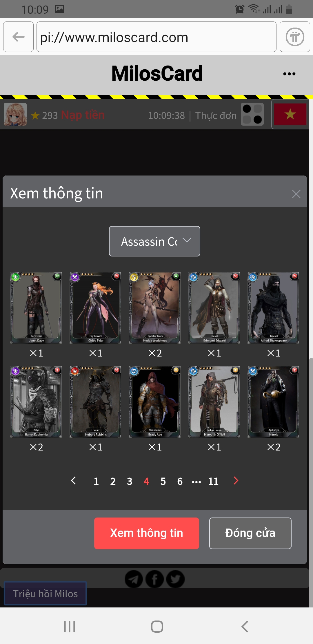
Task: Go to next page with red arrow
Action: click(236, 481)
